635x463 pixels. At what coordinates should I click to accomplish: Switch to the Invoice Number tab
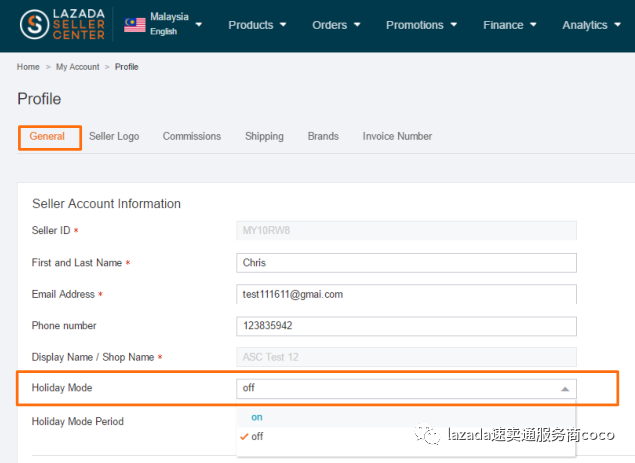(x=397, y=137)
